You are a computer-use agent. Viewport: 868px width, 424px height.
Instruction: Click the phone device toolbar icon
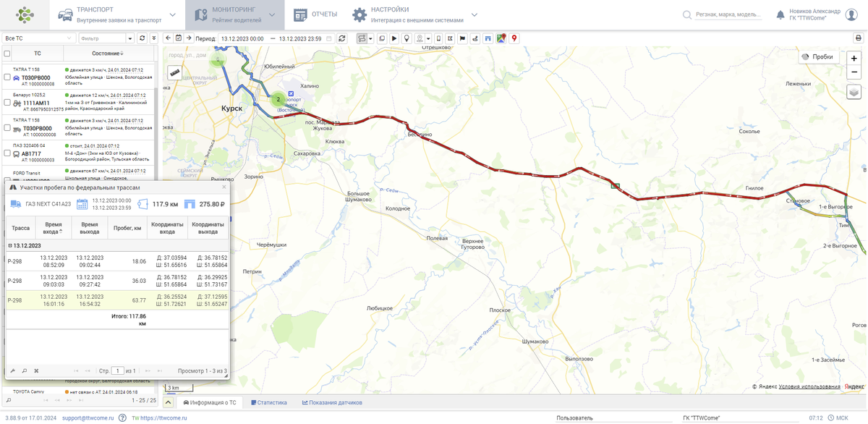click(438, 38)
